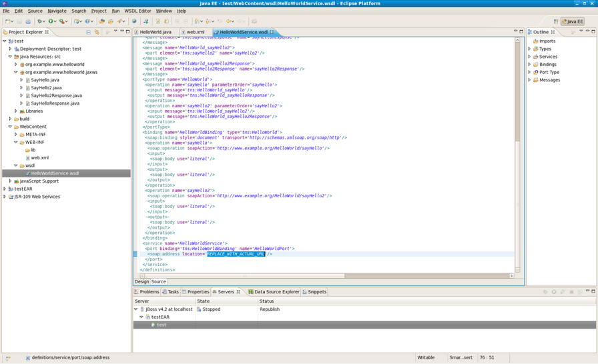Click the Run toolbar button
This screenshot has width=598, height=364.
[51, 21]
